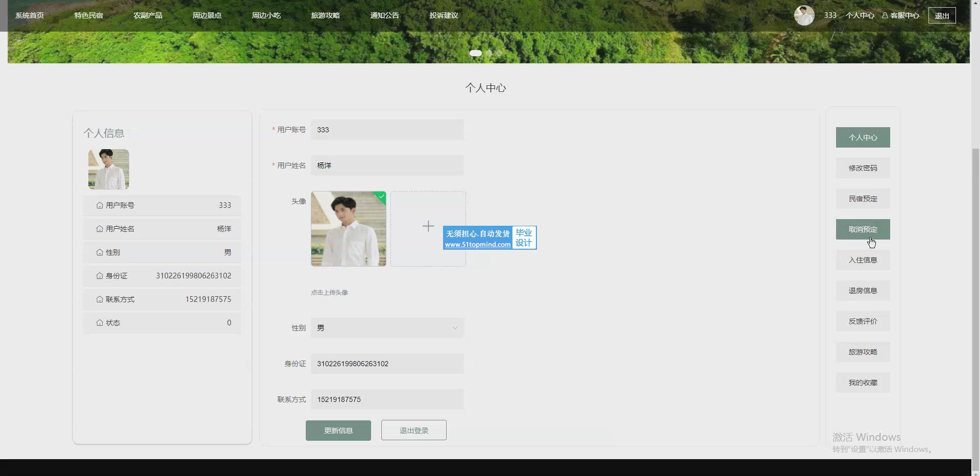Open 旅游攻略 in the right sidebar
Screen dimensions: 980x476
click(x=863, y=352)
